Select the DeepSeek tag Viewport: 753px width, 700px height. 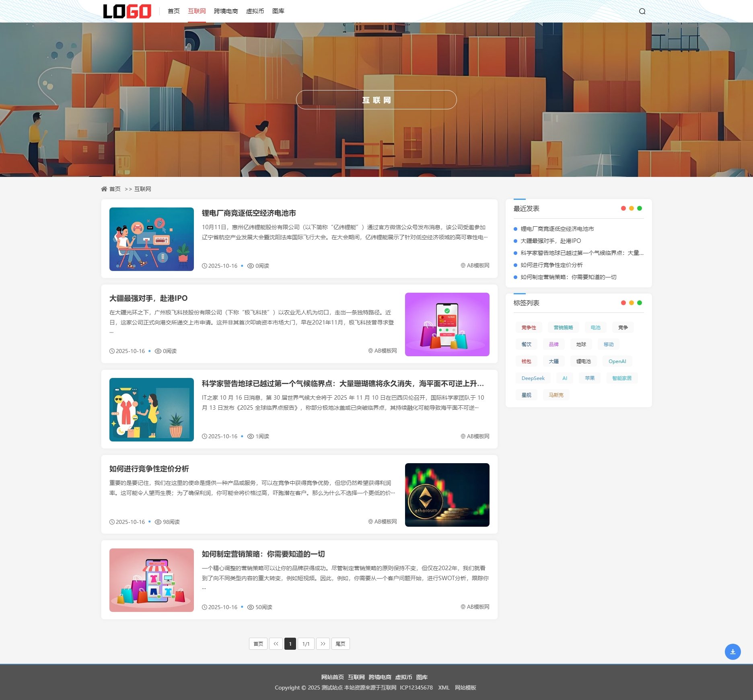pyautogui.click(x=533, y=378)
